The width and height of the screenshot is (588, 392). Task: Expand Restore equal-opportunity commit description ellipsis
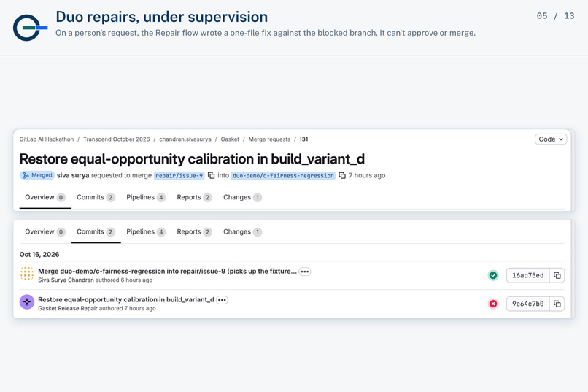coord(222,300)
